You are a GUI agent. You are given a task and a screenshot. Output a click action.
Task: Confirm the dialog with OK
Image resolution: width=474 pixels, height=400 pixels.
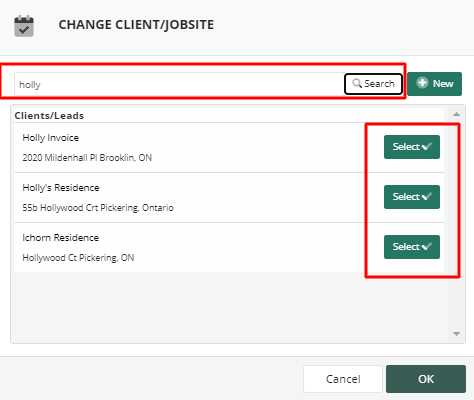(426, 379)
